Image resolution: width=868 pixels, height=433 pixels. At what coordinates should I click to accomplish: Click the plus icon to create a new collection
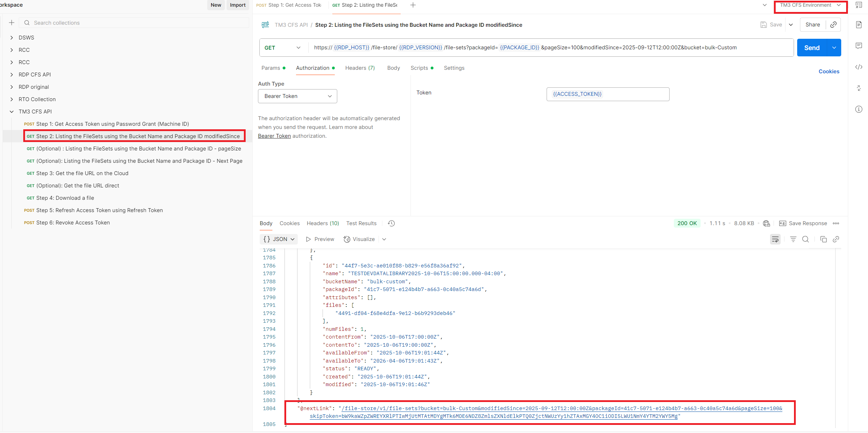point(12,23)
